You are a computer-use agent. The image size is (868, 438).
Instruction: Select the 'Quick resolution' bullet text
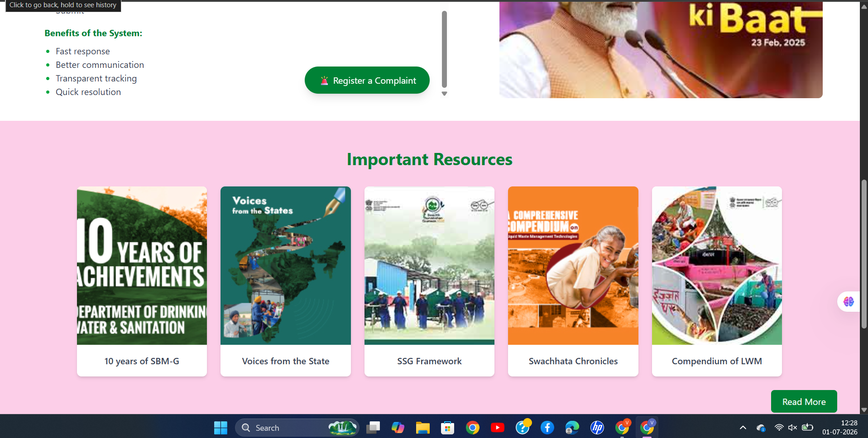click(x=88, y=92)
